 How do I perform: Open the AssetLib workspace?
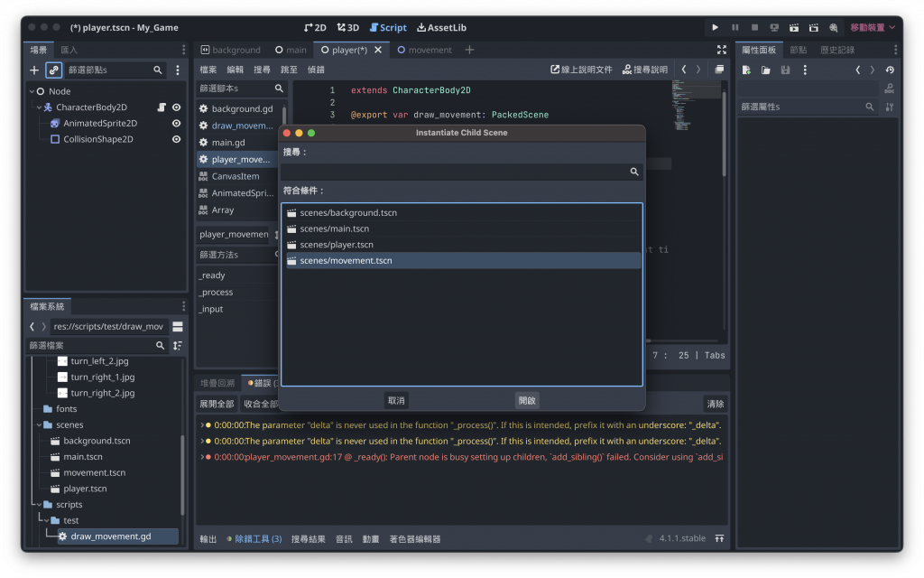click(x=441, y=28)
